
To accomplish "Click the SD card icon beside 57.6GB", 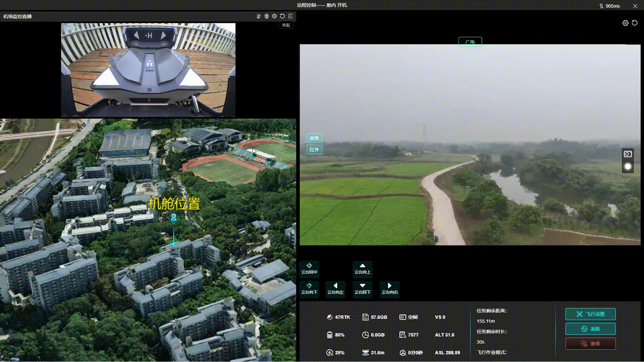I will [x=365, y=317].
